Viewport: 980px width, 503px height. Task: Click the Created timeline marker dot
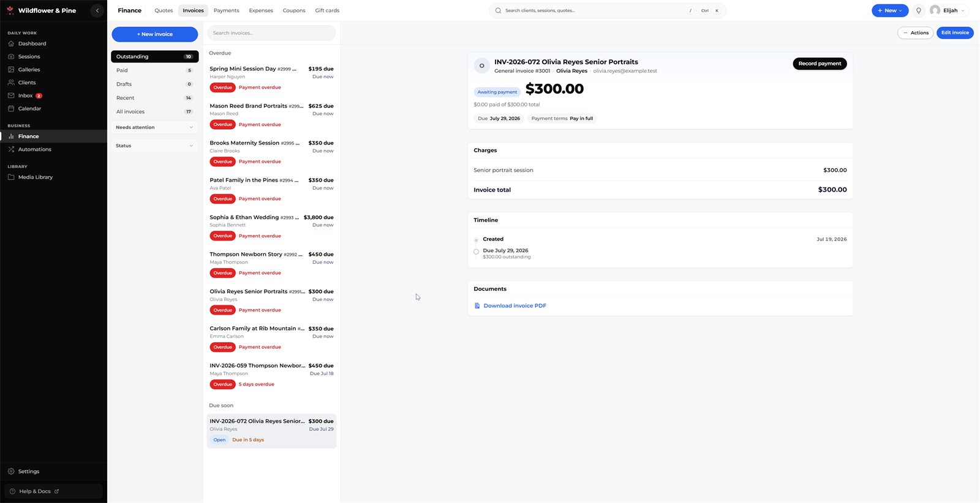476,240
